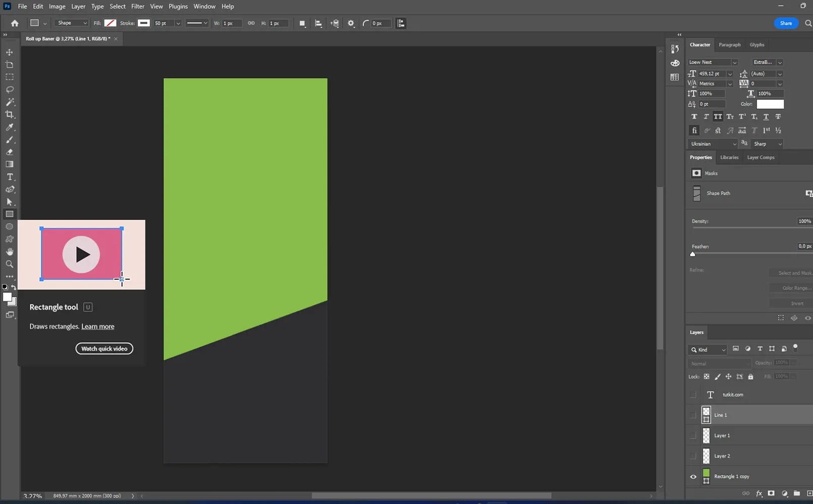Open stroke width 50 pt dropdown
Image resolution: width=813 pixels, height=504 pixels.
coord(178,23)
